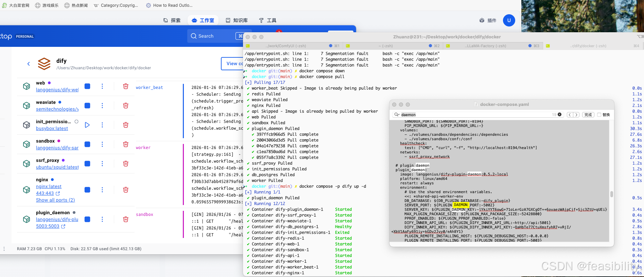Open the ubuntu/squid:latest image link
The image size is (644, 277).
pyautogui.click(x=57, y=167)
